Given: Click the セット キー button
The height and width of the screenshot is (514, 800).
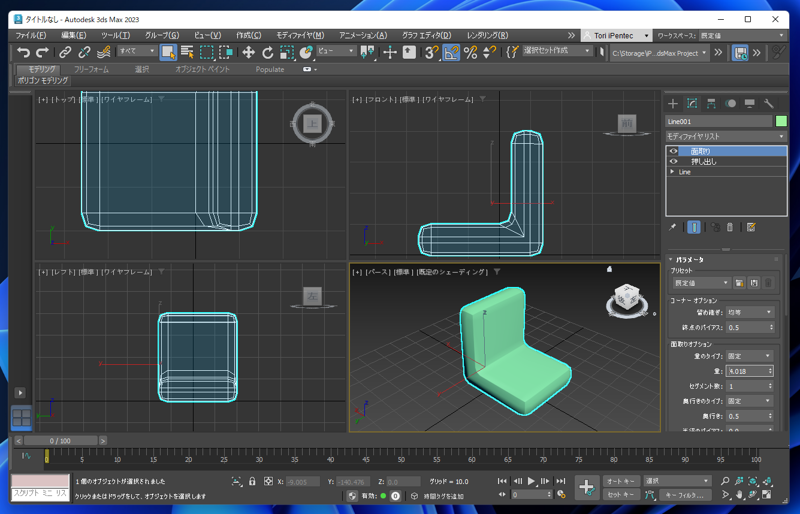Looking at the screenshot, I should point(621,495).
